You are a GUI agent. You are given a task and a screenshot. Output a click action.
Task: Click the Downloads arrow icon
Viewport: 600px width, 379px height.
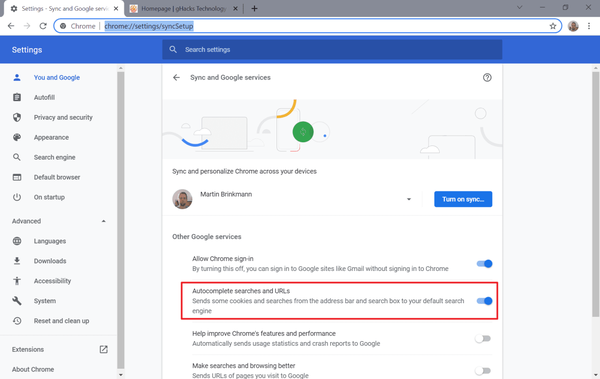17,261
